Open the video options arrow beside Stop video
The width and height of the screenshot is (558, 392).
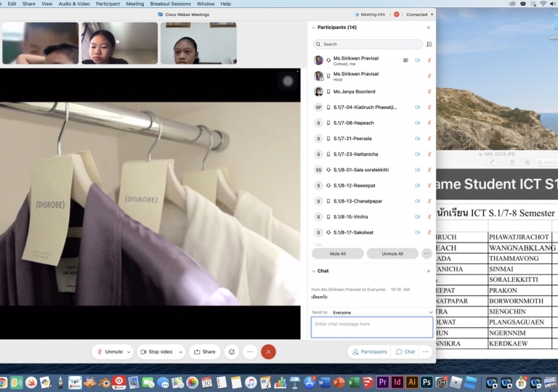181,352
